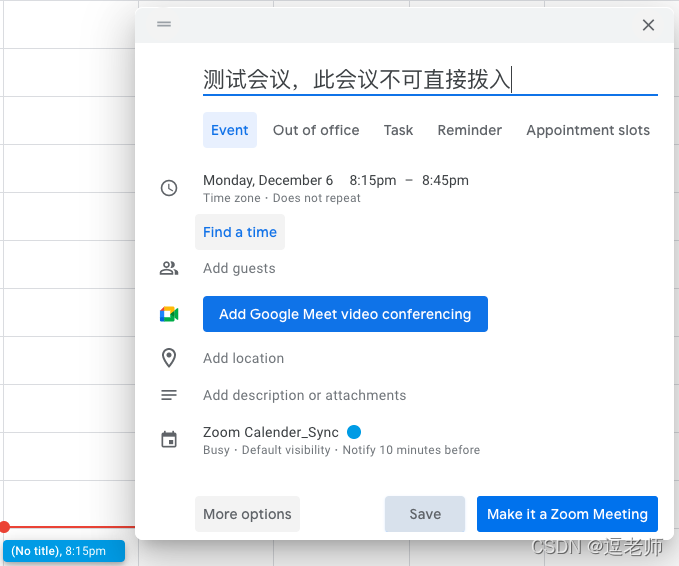Click the description lines icon
The width and height of the screenshot is (679, 566).
[x=169, y=395]
